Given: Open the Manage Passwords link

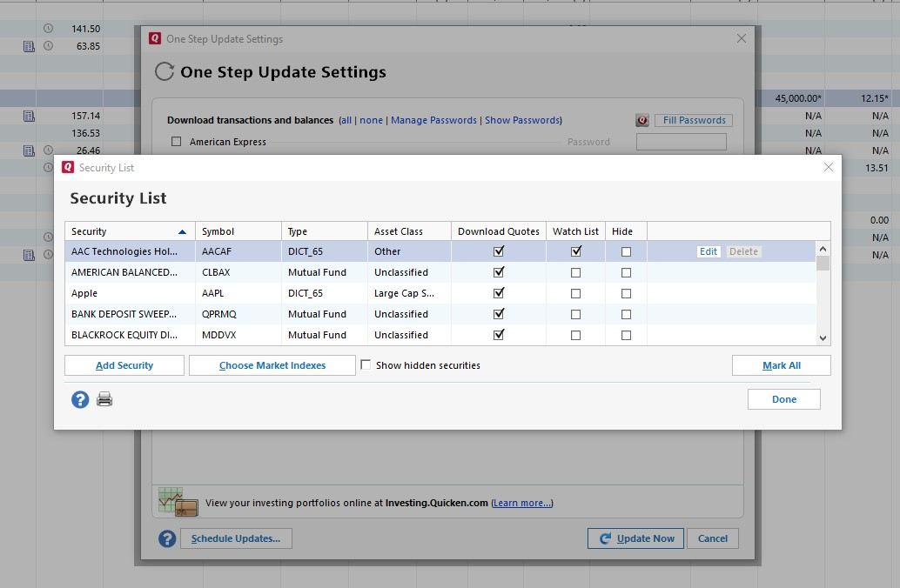Looking at the screenshot, I should [x=433, y=120].
